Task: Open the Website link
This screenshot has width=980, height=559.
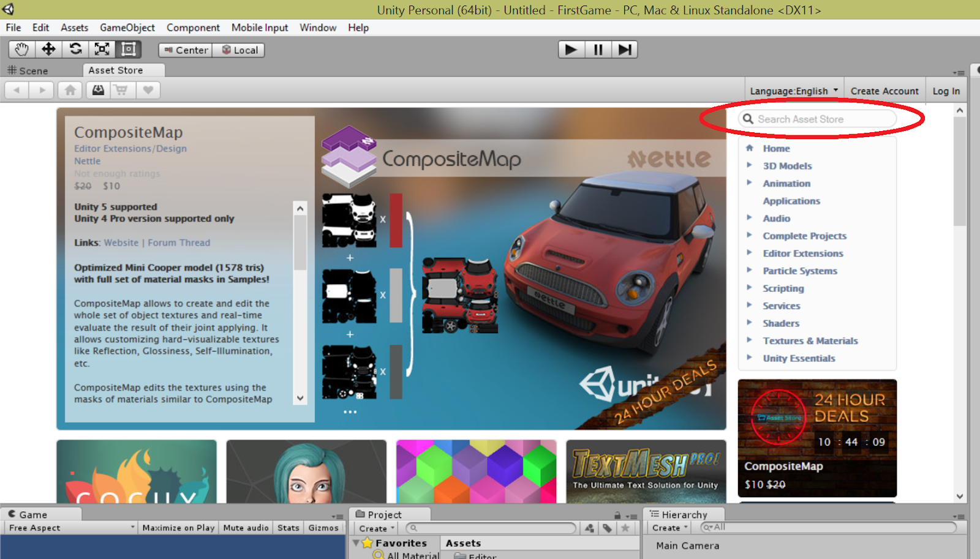Action: [121, 242]
